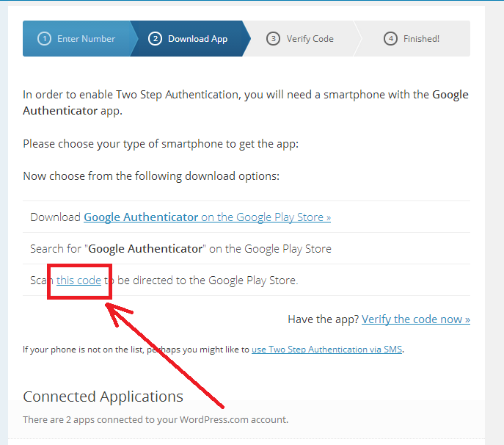Click the Connected Applications heading
Image resolution: width=504 pixels, height=445 pixels.
103,397
